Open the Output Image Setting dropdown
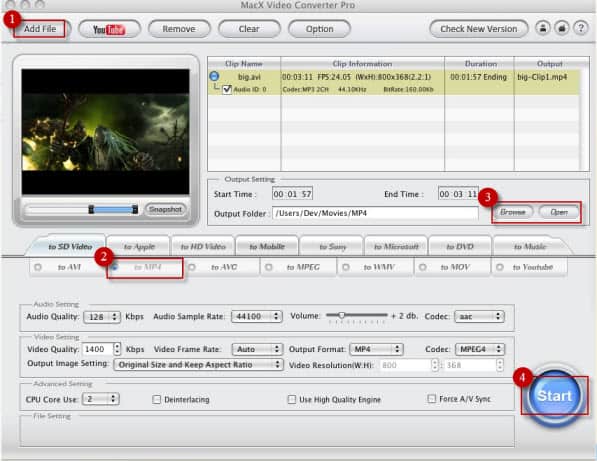597x461 pixels. [x=198, y=365]
